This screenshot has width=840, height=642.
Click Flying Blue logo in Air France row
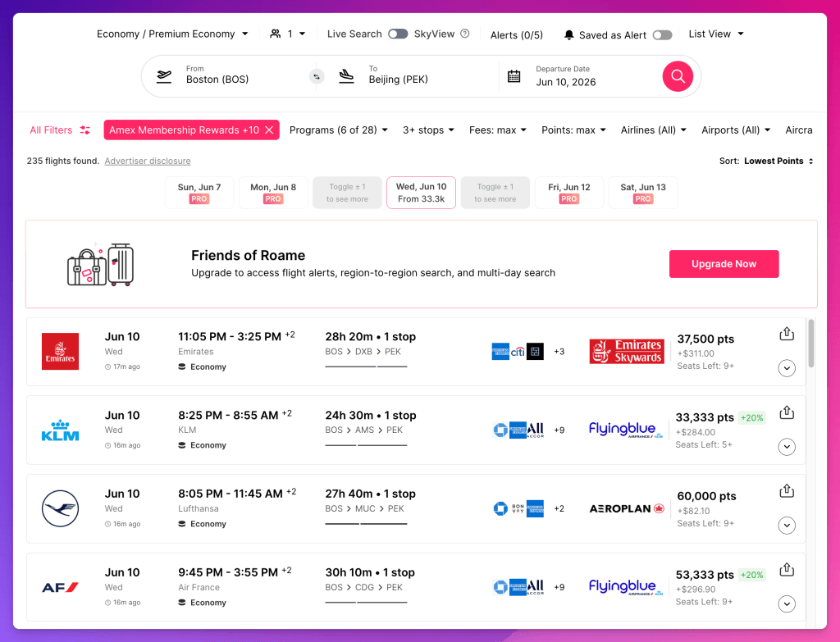626,587
